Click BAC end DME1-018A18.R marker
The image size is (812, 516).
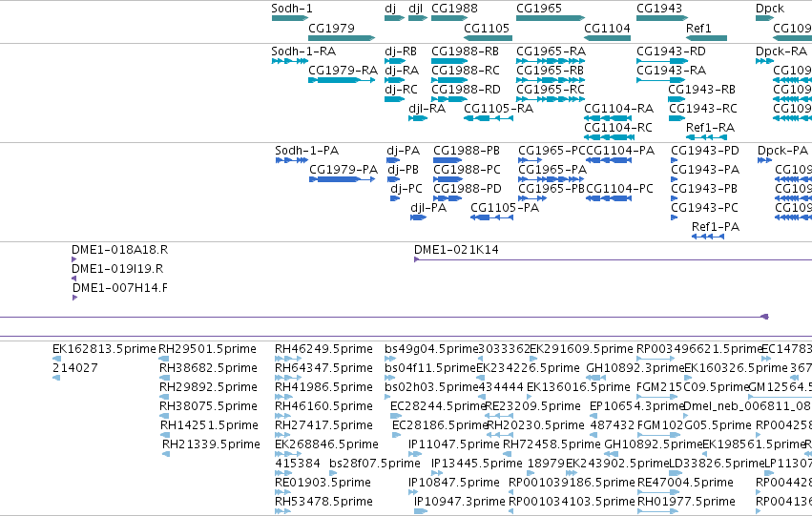coord(74,259)
